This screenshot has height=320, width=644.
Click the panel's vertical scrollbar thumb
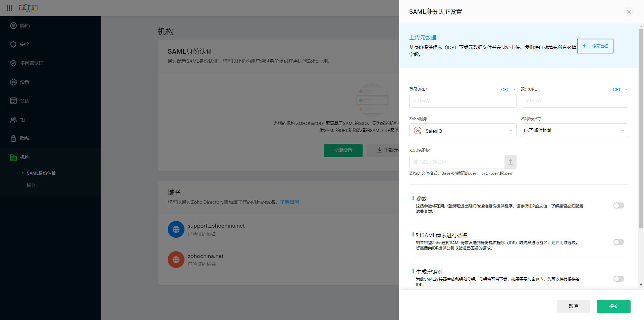tap(641, 128)
